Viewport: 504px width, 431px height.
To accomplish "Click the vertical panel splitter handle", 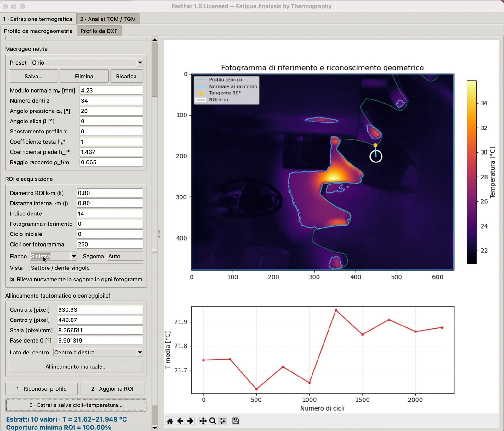I will pyautogui.click(x=159, y=233).
